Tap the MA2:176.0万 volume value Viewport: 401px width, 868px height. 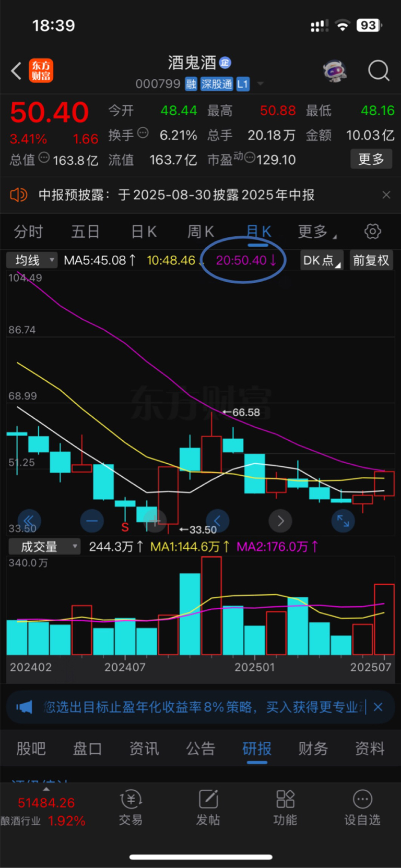coord(278,546)
